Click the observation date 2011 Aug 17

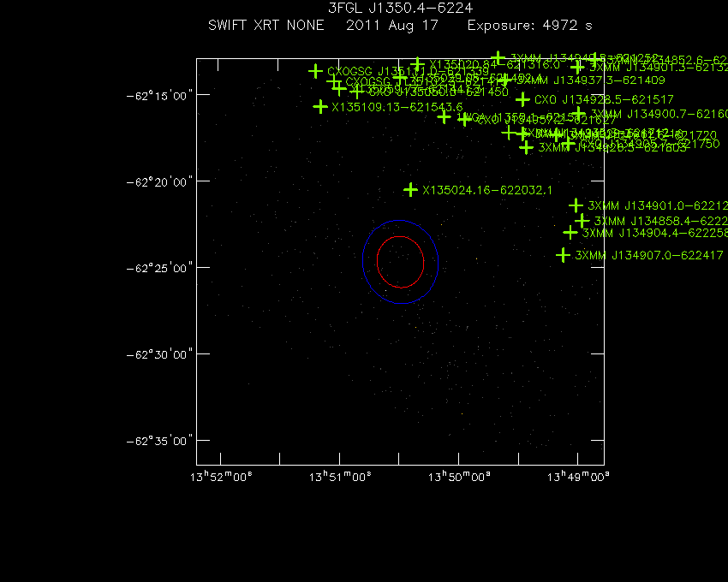392,26
